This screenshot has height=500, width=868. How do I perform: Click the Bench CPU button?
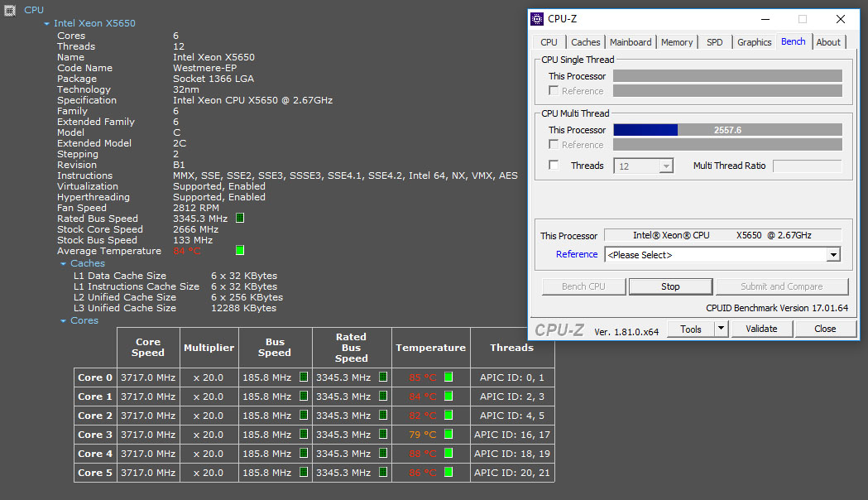point(583,286)
